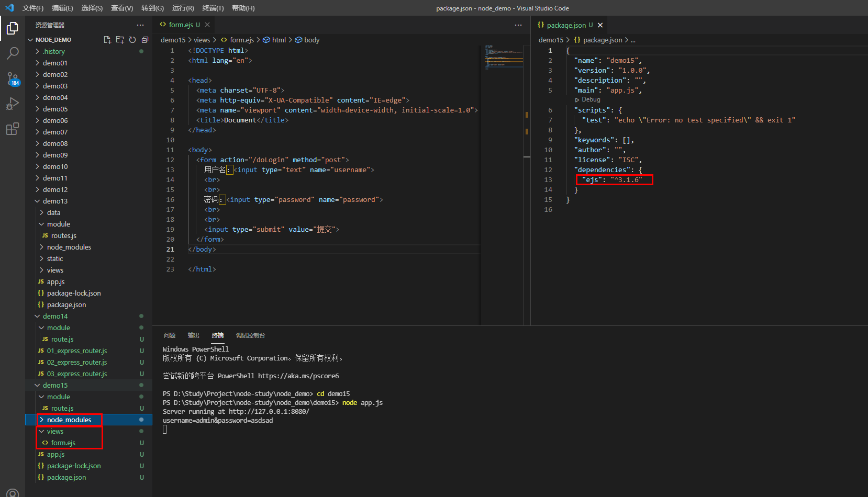The width and height of the screenshot is (868, 497).
Task: Click the form action="/doLogin" line
Action: (272, 160)
